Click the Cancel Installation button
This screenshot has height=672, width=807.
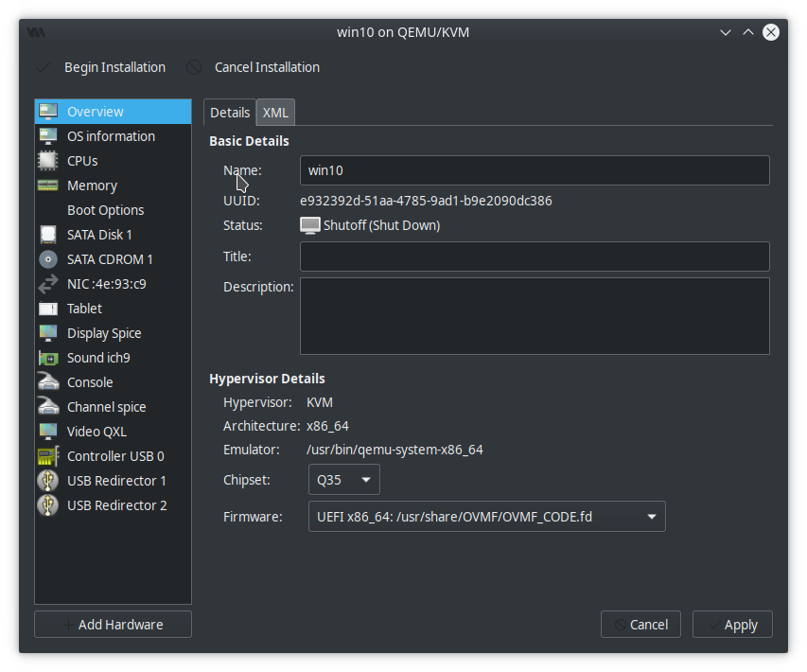[x=254, y=67]
